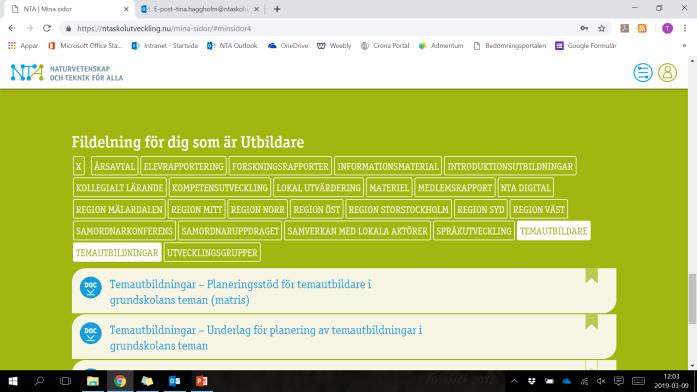
Task: Switch to the E-post tab
Action: coord(200,9)
